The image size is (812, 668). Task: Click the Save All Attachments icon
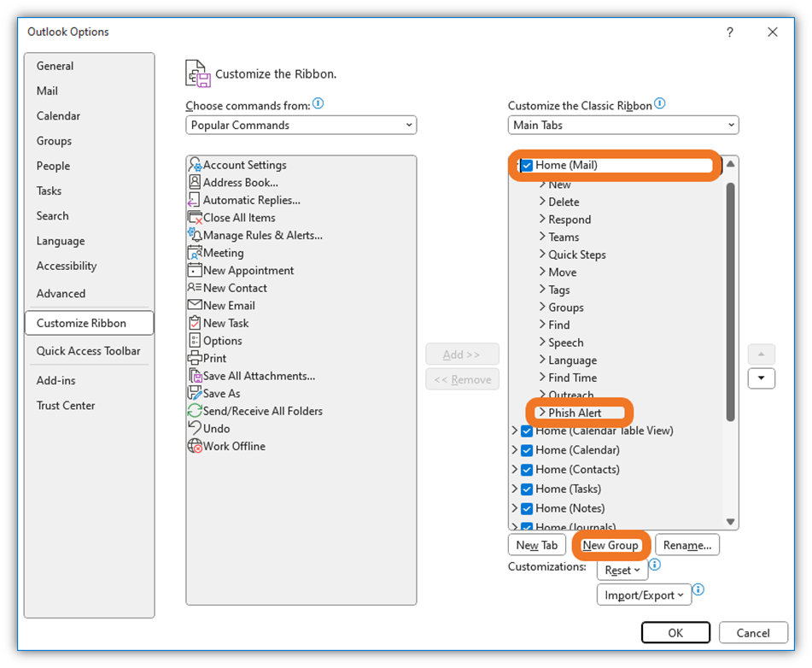[x=196, y=375]
